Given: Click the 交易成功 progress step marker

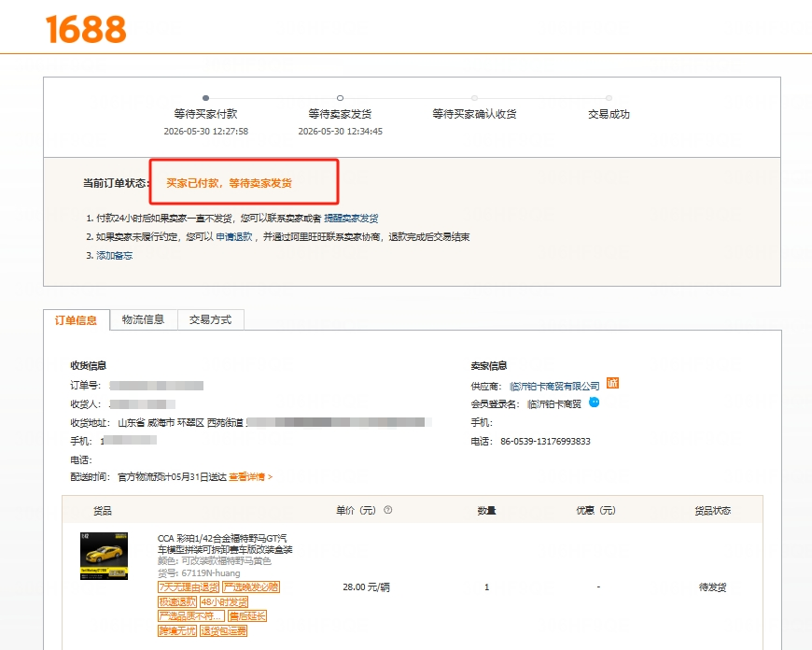Looking at the screenshot, I should coord(609,98).
